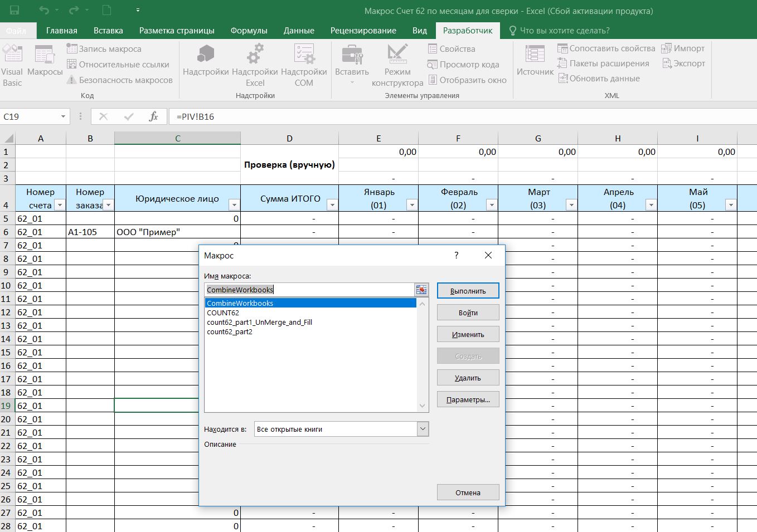
Task: Click the collapse dialog icon beside macro name
Action: [x=421, y=290]
